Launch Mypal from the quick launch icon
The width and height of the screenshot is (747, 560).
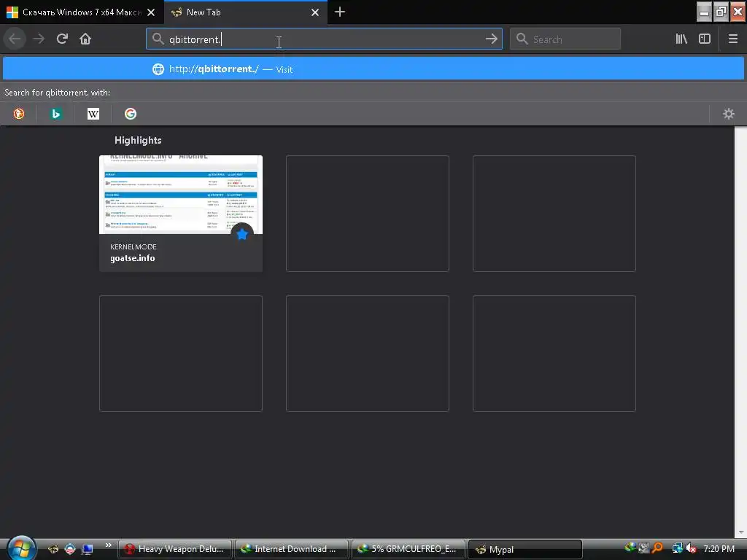(53, 549)
